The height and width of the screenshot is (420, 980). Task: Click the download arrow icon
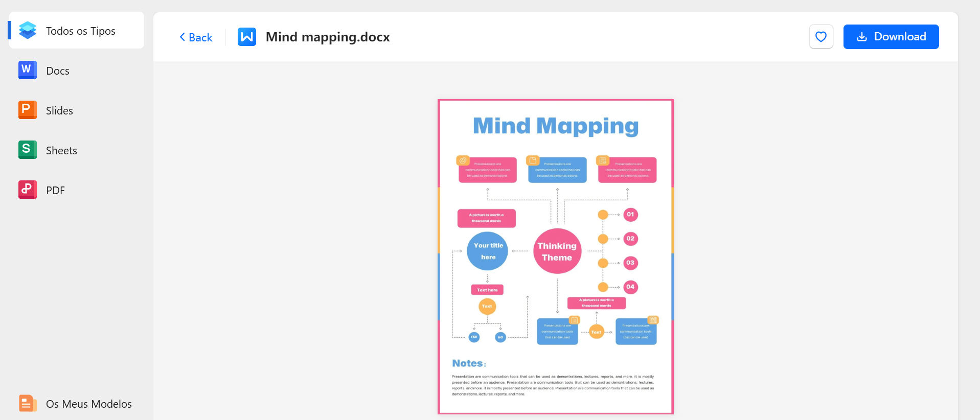[x=862, y=37]
